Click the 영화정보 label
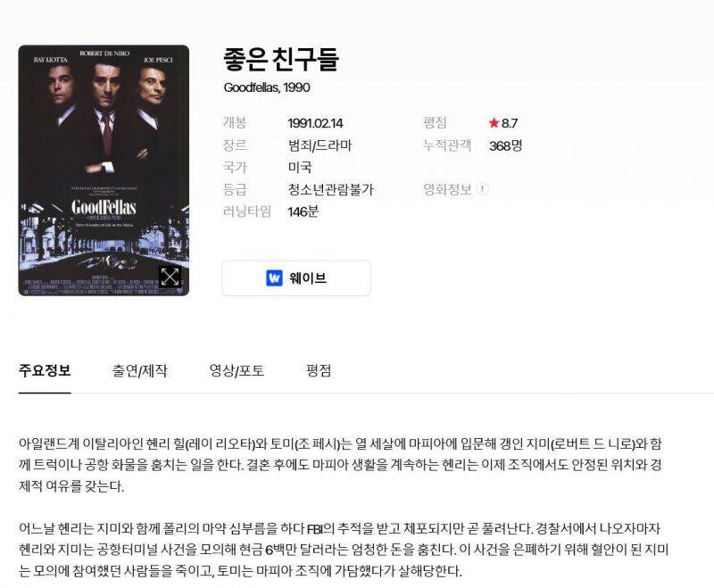714x588 pixels. click(447, 189)
